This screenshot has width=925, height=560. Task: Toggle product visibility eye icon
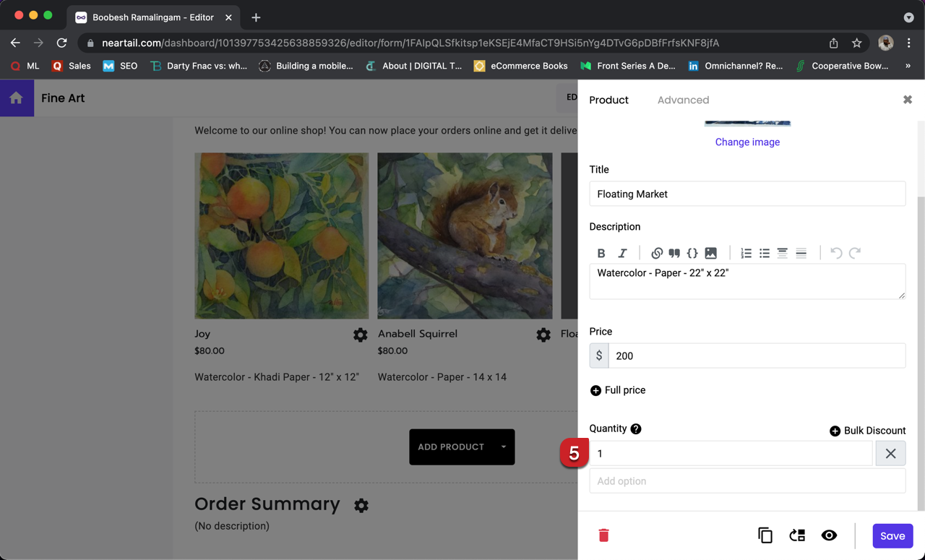tap(829, 535)
